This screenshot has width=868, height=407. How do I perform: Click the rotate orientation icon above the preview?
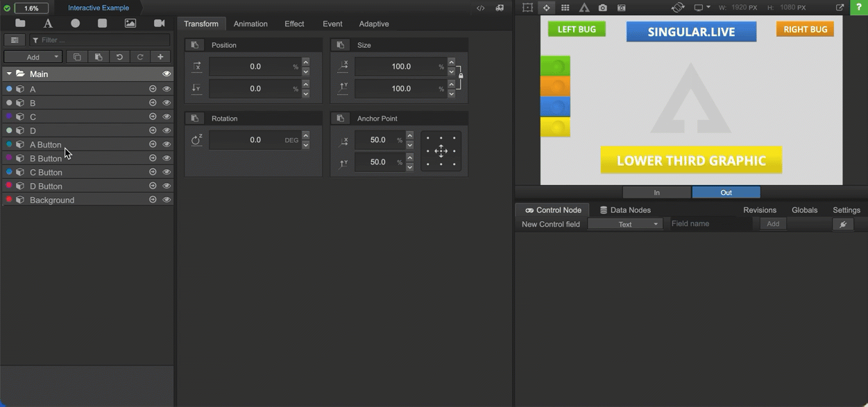click(x=678, y=8)
